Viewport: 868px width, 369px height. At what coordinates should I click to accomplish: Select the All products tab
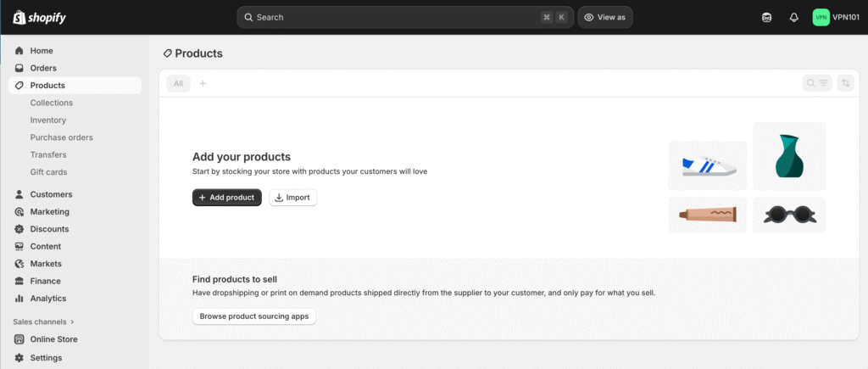pyautogui.click(x=178, y=83)
